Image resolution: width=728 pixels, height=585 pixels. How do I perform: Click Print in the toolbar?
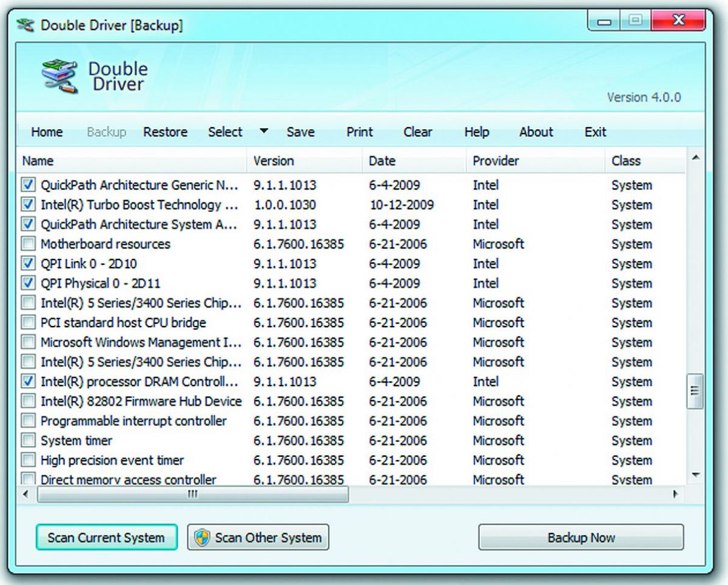[x=360, y=132]
